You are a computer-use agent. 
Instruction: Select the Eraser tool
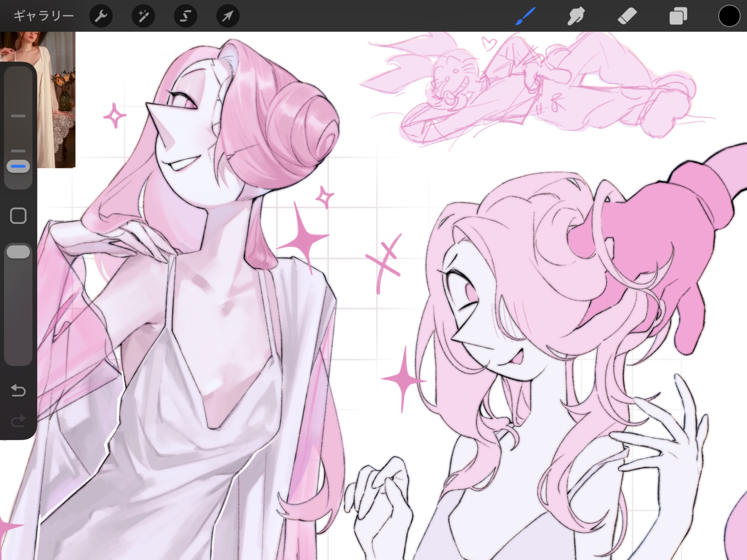(x=627, y=16)
